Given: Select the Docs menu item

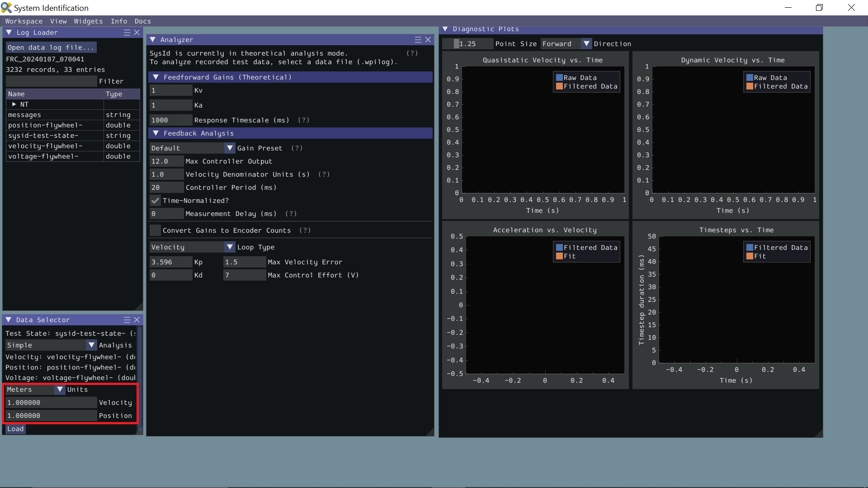Looking at the screenshot, I should pos(142,21).
